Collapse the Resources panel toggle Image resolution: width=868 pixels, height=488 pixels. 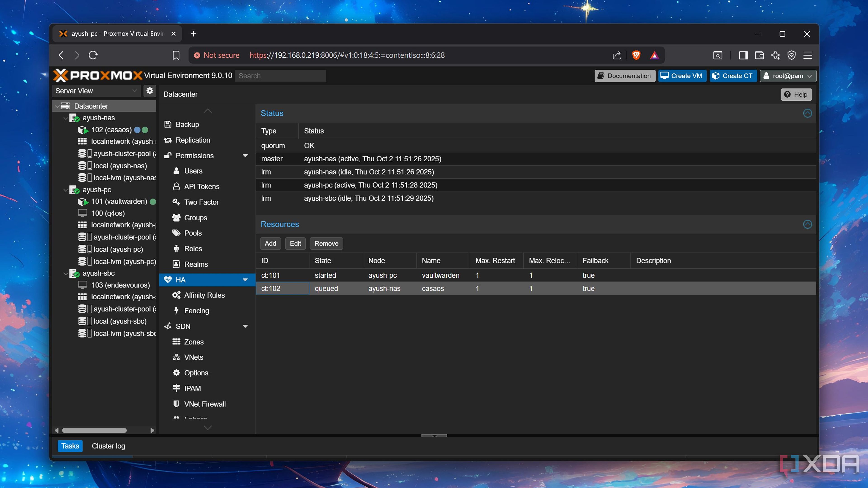tap(808, 224)
